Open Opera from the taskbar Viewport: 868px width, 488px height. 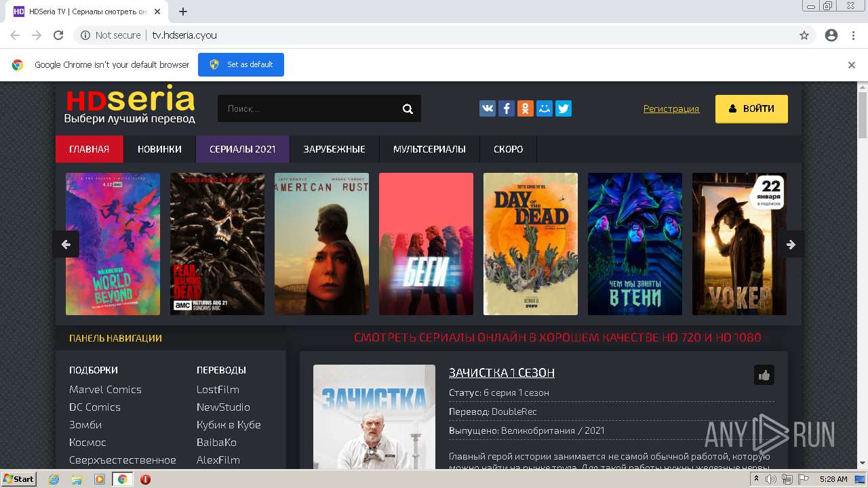(145, 479)
